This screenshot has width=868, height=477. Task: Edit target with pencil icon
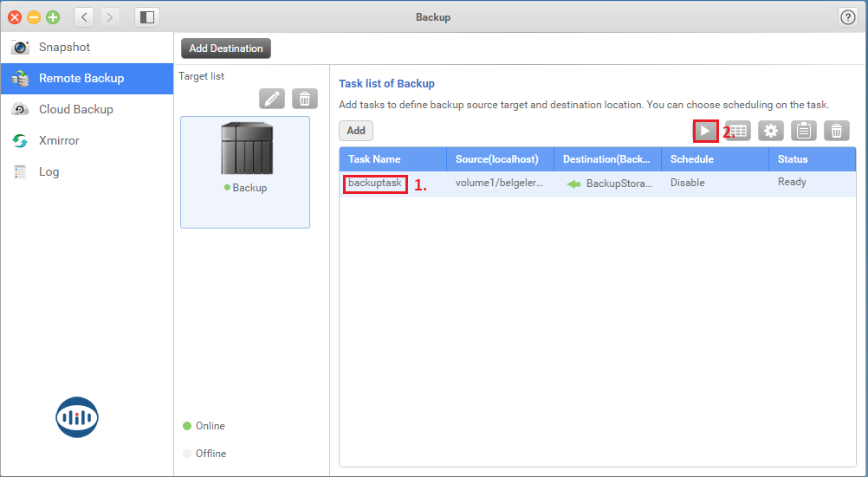[272, 99]
